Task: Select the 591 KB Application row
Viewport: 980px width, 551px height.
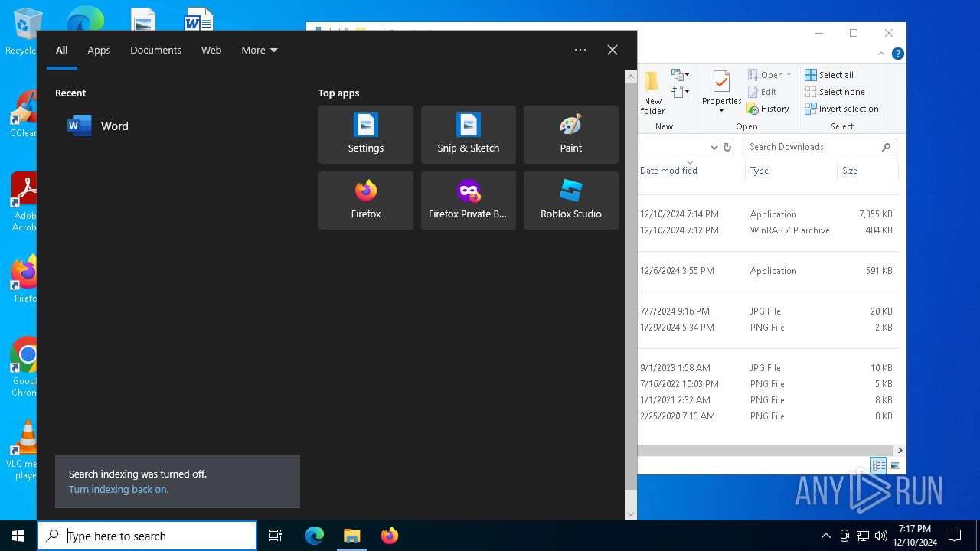Action: point(768,271)
